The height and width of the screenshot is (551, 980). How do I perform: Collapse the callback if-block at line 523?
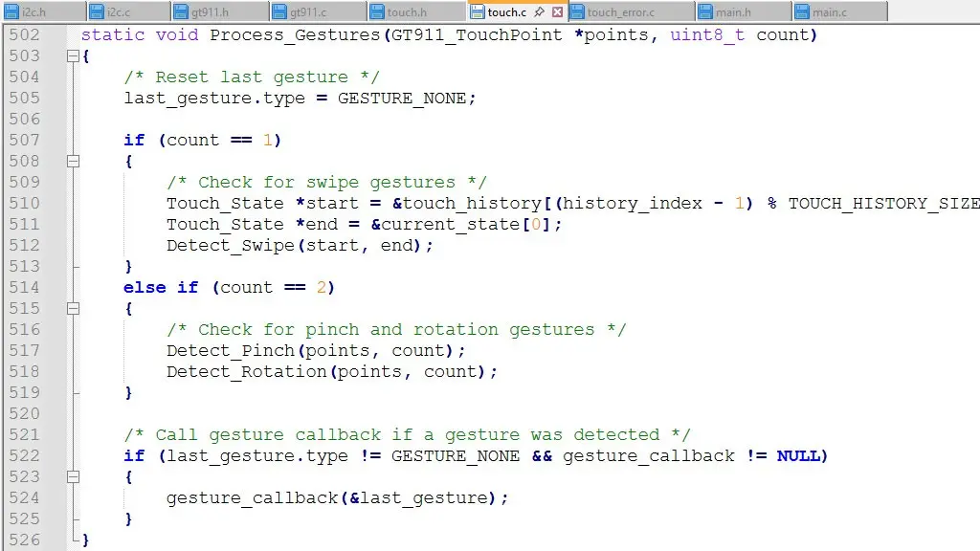[73, 477]
